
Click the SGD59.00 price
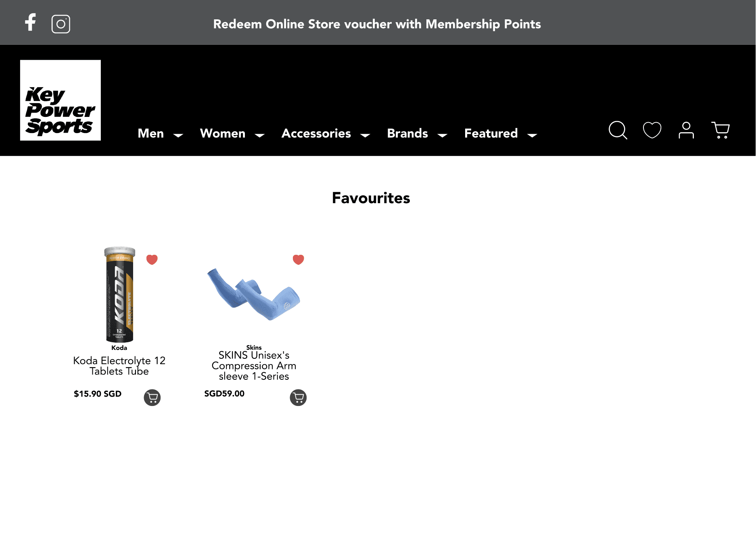(x=224, y=393)
